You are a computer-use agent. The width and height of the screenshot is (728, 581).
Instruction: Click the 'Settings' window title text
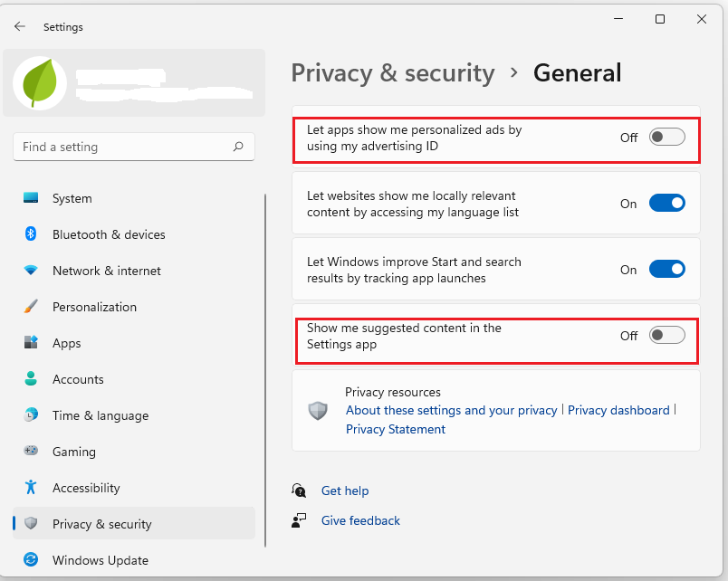[63, 27]
